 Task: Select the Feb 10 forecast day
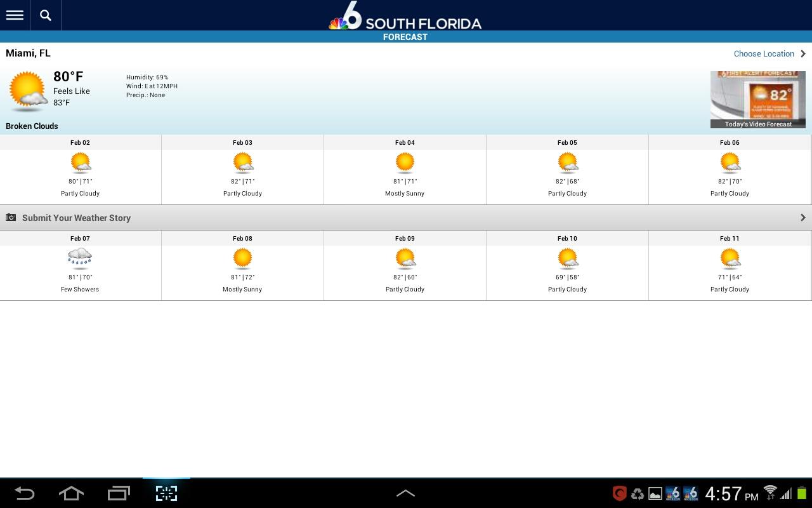567,265
